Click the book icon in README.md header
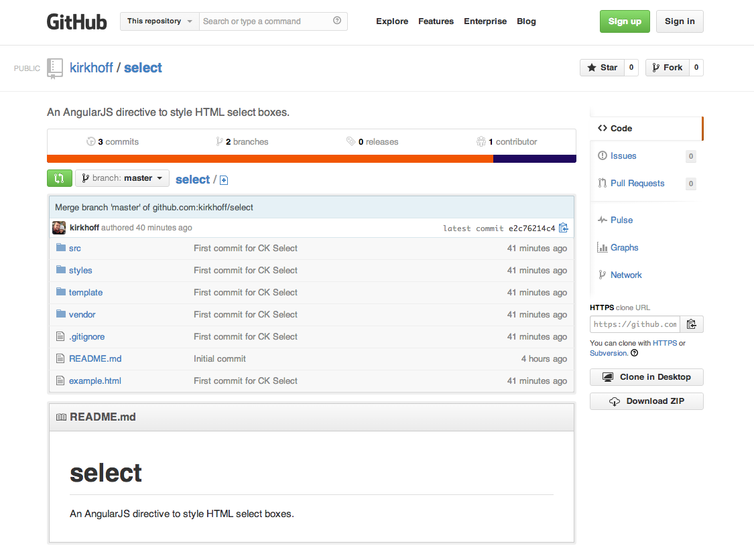The height and width of the screenshot is (560, 754). [61, 417]
